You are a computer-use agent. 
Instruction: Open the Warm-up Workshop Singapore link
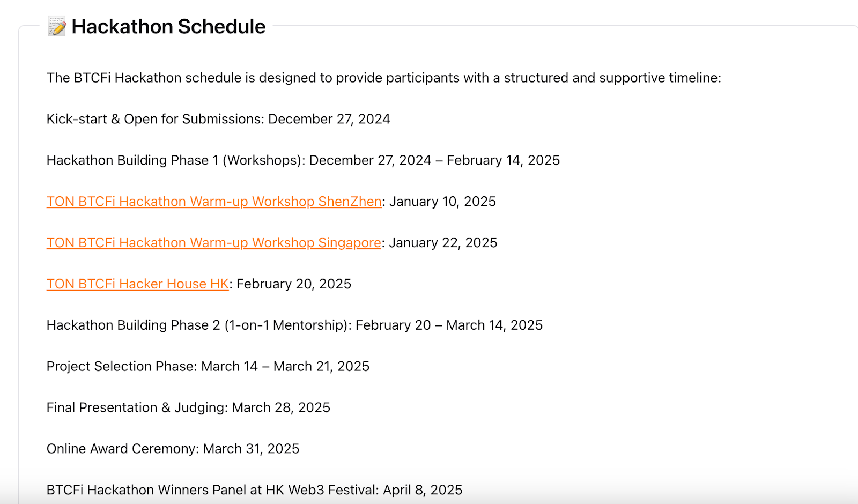click(x=213, y=243)
